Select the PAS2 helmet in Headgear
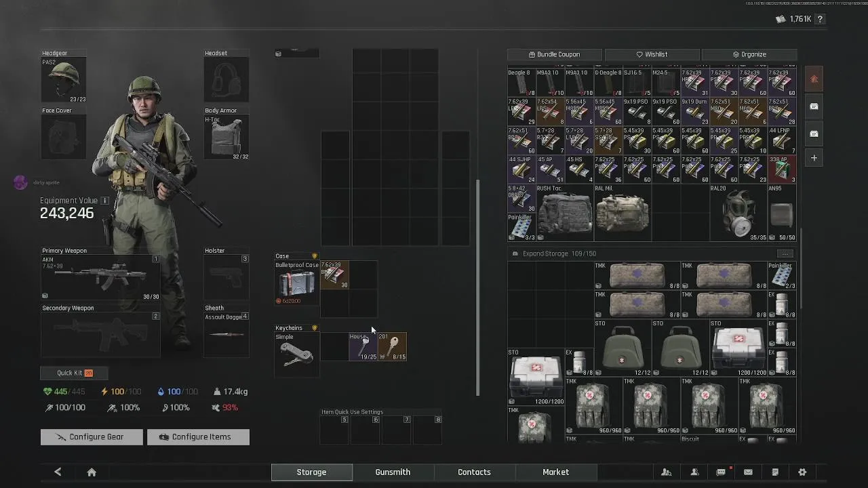This screenshot has height=488, width=868. [x=64, y=81]
